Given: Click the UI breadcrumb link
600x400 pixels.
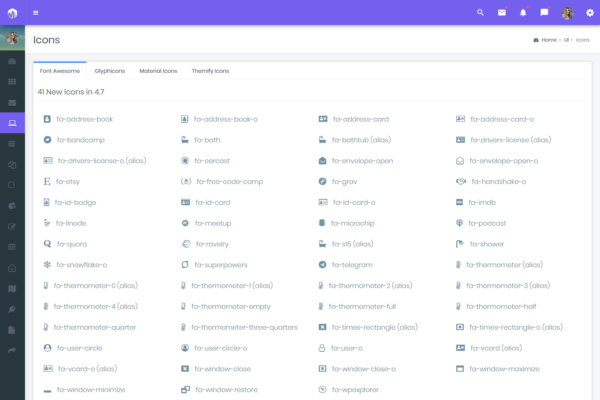Looking at the screenshot, I should coord(566,40).
